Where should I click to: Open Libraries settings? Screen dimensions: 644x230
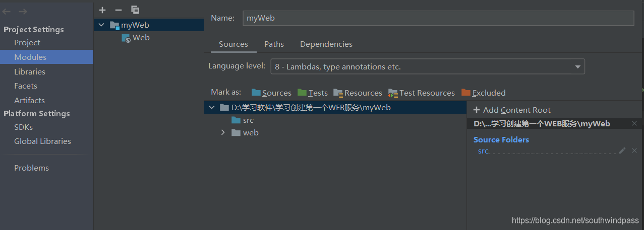click(30, 72)
